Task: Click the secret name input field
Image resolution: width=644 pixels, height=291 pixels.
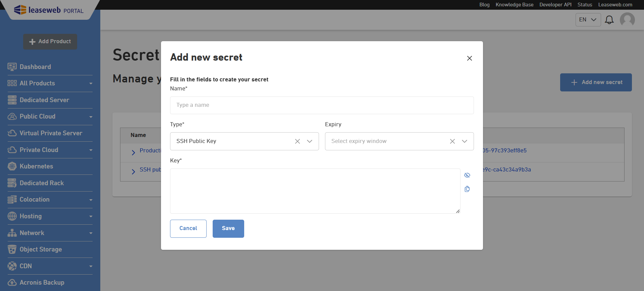Action: [322, 105]
